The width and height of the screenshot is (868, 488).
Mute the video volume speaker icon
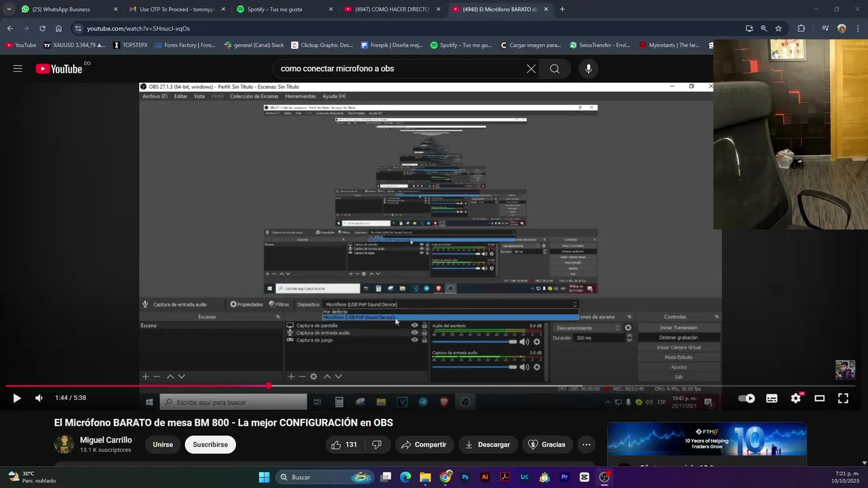coord(39,399)
